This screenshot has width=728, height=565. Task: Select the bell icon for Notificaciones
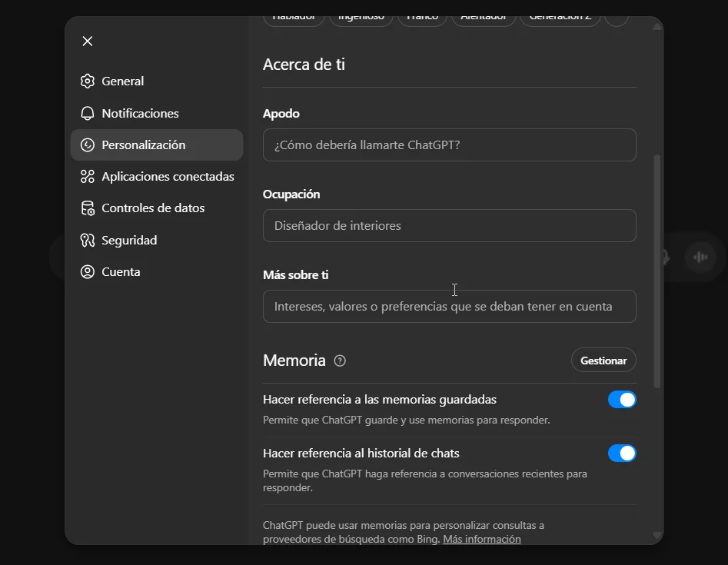[x=87, y=113]
